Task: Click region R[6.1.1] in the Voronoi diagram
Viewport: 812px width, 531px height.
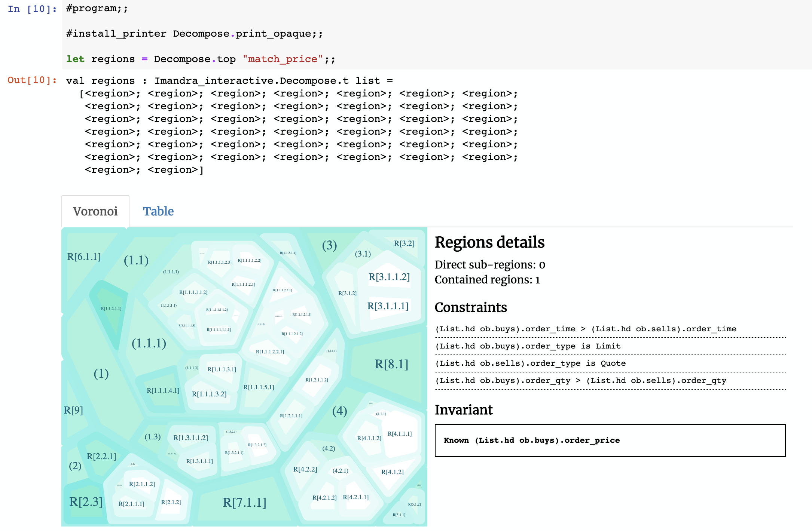Action: pos(84,257)
